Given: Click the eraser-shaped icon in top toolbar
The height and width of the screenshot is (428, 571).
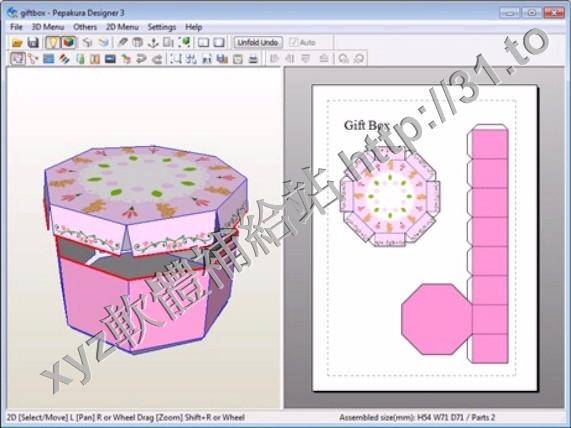Looking at the screenshot, I should pyautogui.click(x=122, y=43).
